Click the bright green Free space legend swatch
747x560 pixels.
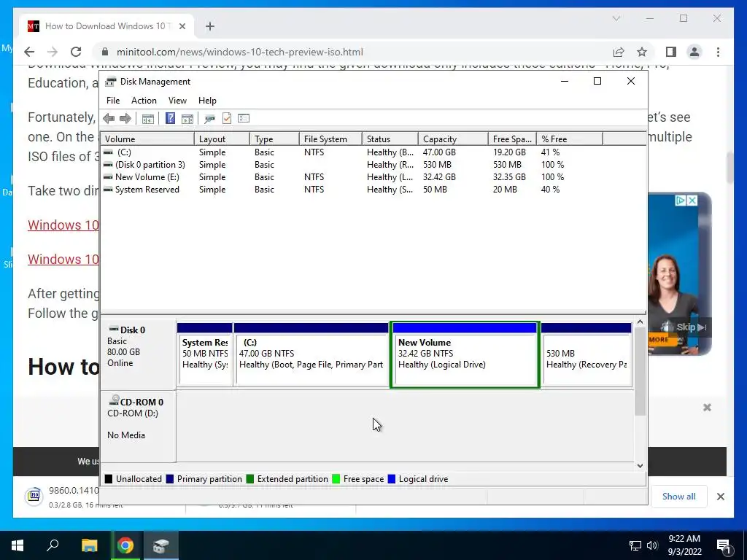tap(336, 479)
